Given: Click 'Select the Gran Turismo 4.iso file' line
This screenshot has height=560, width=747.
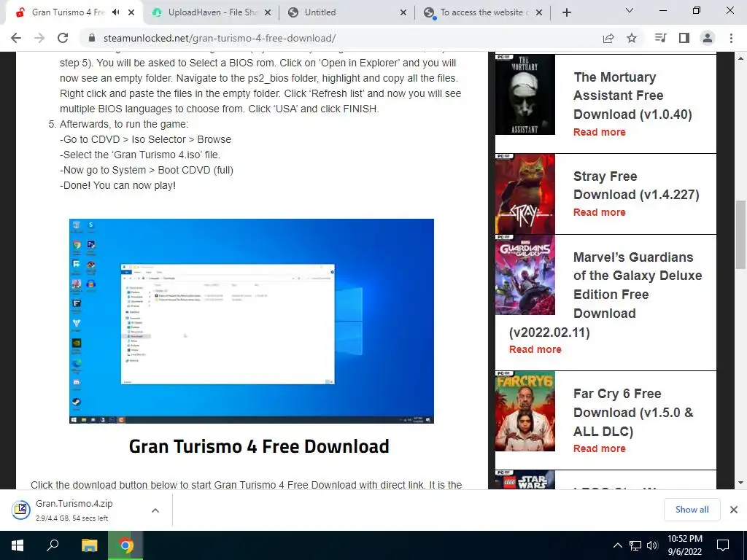Looking at the screenshot, I should click(139, 155).
